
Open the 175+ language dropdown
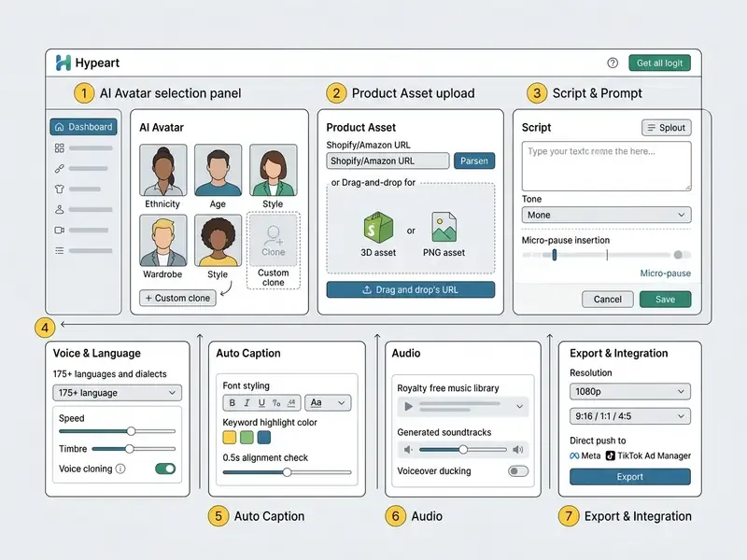(118, 393)
